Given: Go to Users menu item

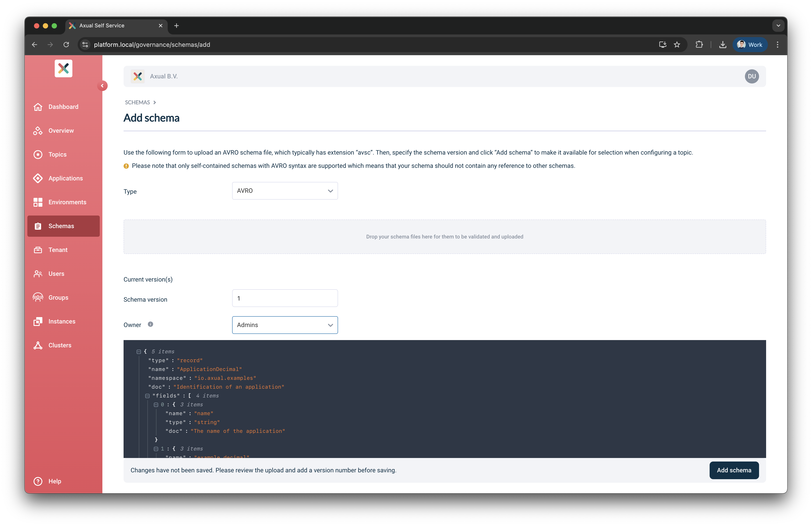Looking at the screenshot, I should (56, 274).
